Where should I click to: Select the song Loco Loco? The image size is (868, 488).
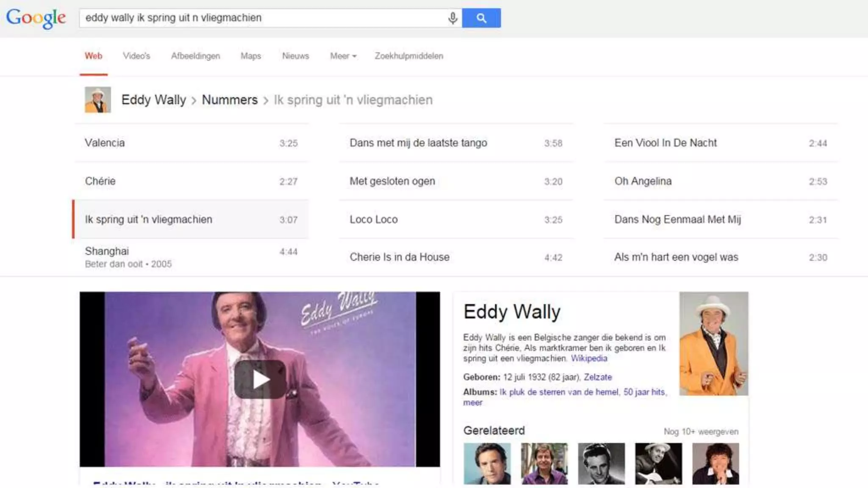(456, 219)
